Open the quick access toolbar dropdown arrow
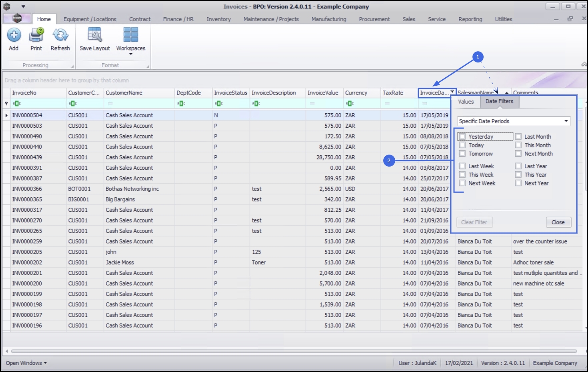The width and height of the screenshot is (588, 372). point(23,6)
